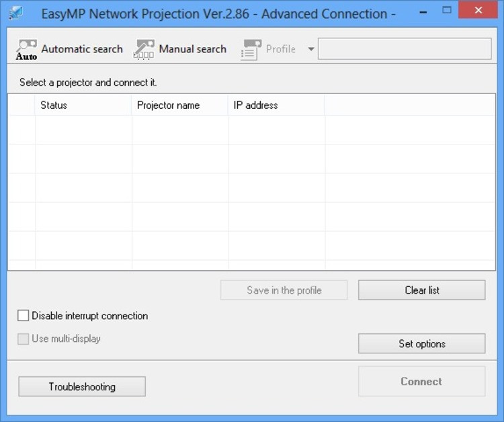
Task: Sort by Projector name column header
Action: point(179,105)
